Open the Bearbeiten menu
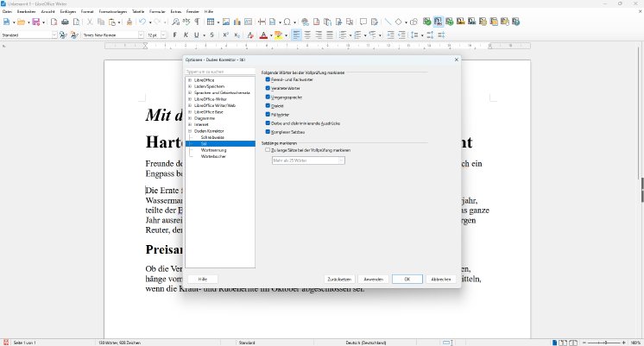This screenshot has height=346, width=644. [26, 11]
